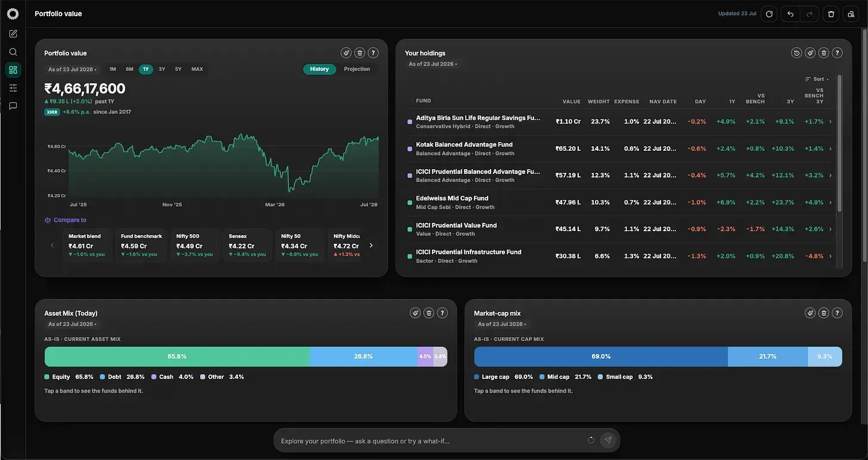Expand the Aditya Birla Sun Life row chevron
The image size is (868, 460).
[x=830, y=122]
